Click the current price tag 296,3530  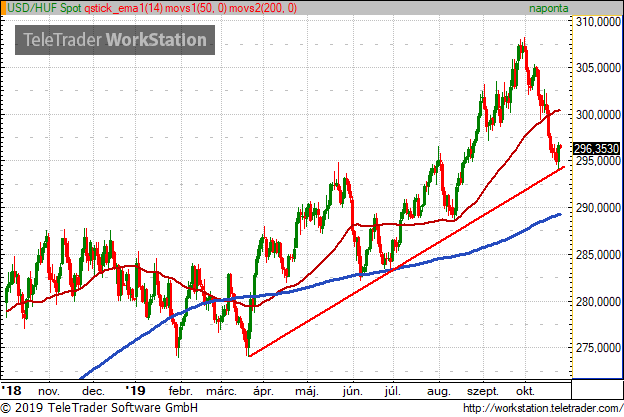coord(596,149)
